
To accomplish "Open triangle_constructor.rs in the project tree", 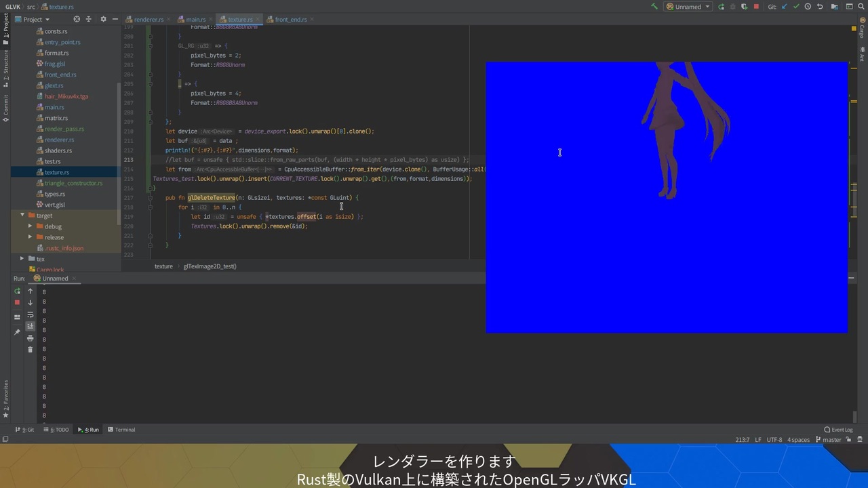I will click(73, 183).
